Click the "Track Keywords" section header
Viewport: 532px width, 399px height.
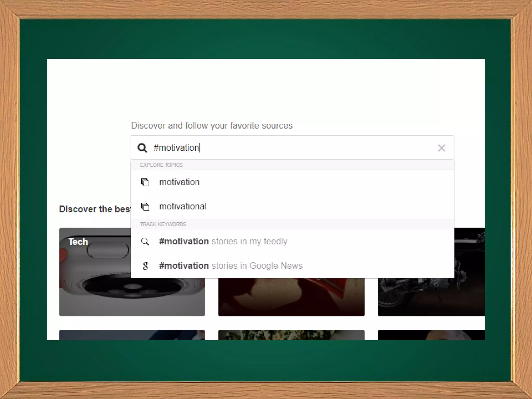[163, 224]
